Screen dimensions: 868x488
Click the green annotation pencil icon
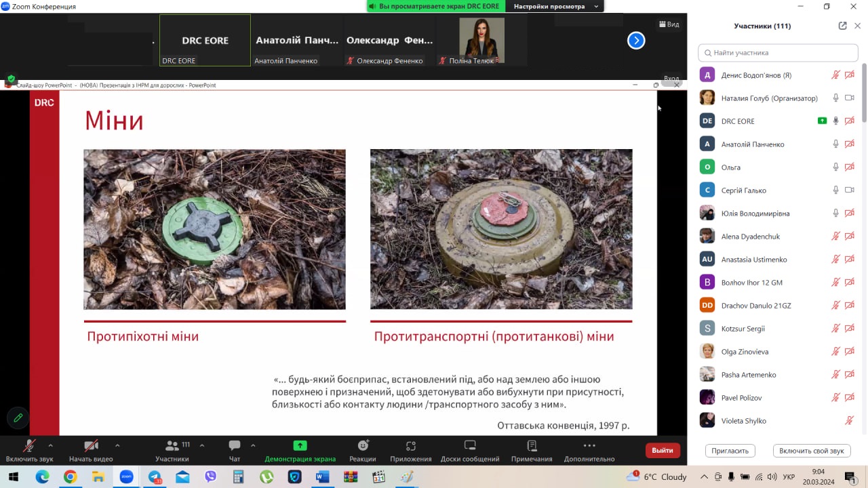(x=18, y=418)
